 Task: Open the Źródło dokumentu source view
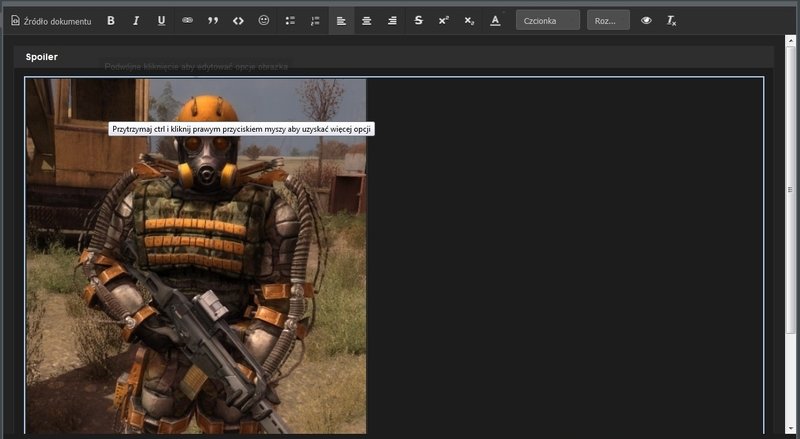(x=50, y=20)
